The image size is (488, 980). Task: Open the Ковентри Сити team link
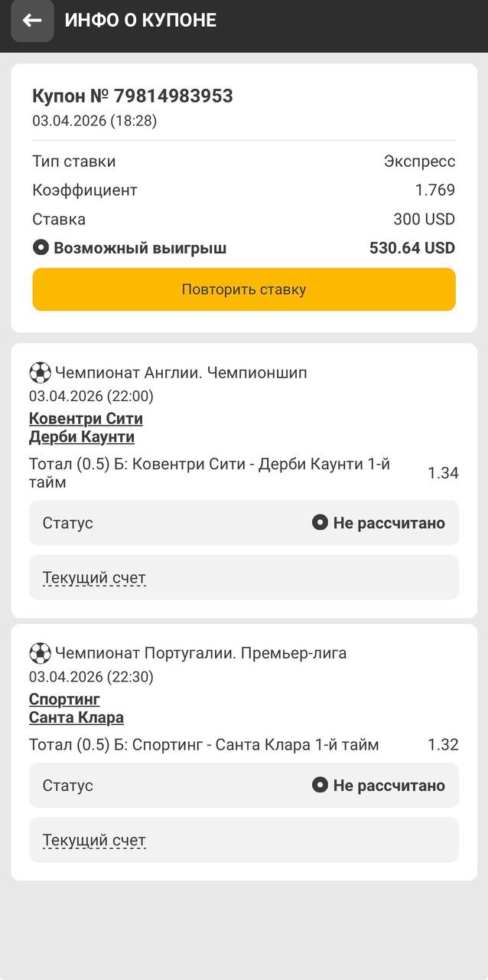pyautogui.click(x=86, y=419)
